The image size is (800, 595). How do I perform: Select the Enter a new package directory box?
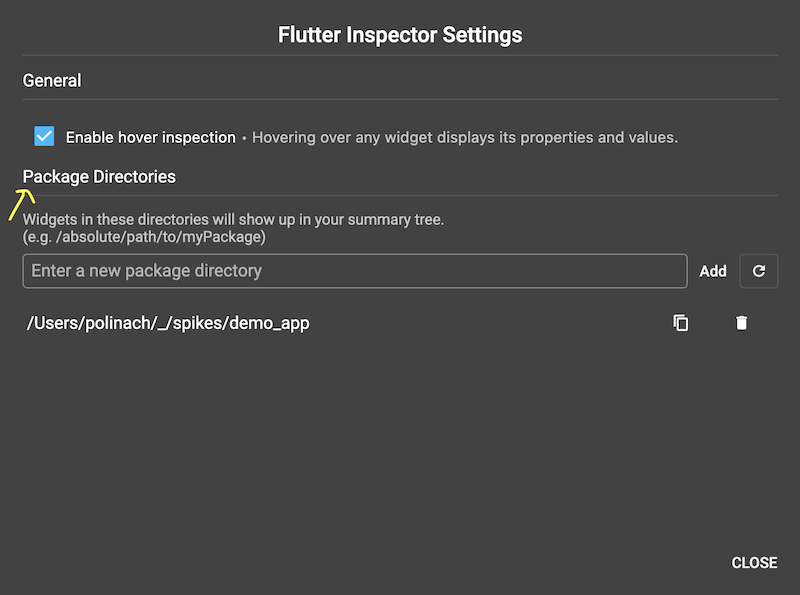[x=355, y=271]
